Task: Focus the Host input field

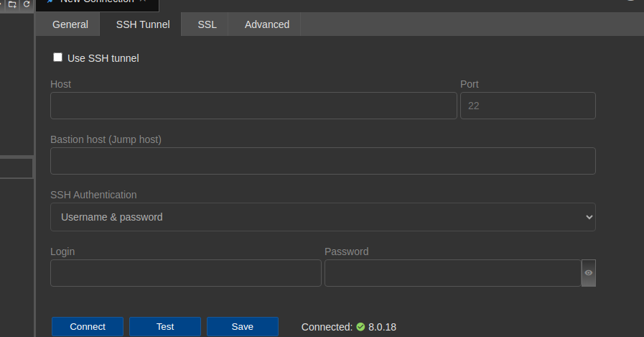Action: pos(253,106)
